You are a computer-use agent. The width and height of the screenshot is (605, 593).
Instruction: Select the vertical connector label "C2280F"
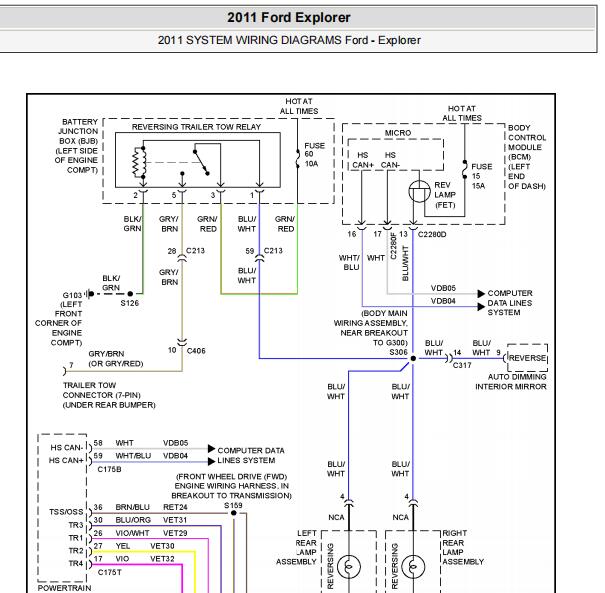point(393,245)
